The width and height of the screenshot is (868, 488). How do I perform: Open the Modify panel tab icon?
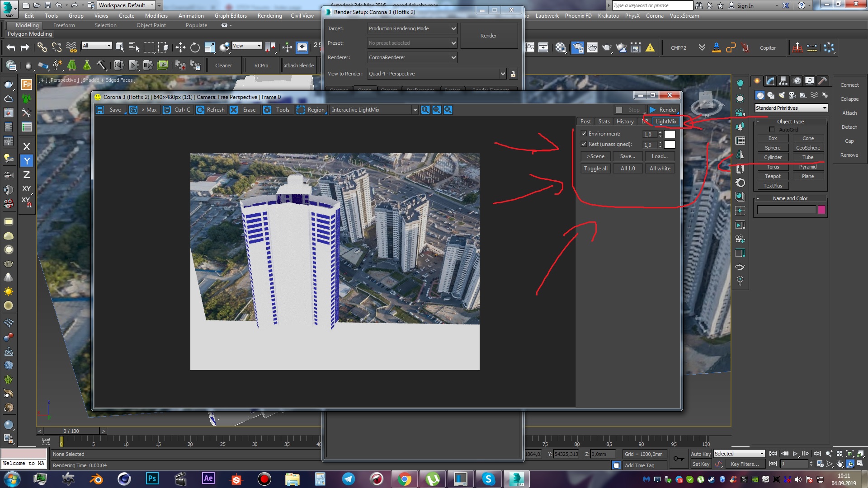point(770,81)
